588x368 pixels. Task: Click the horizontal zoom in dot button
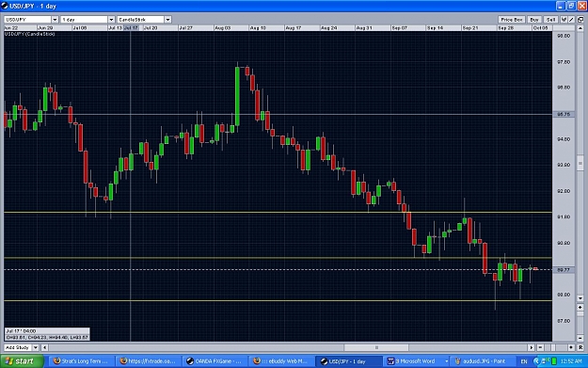tap(571, 347)
